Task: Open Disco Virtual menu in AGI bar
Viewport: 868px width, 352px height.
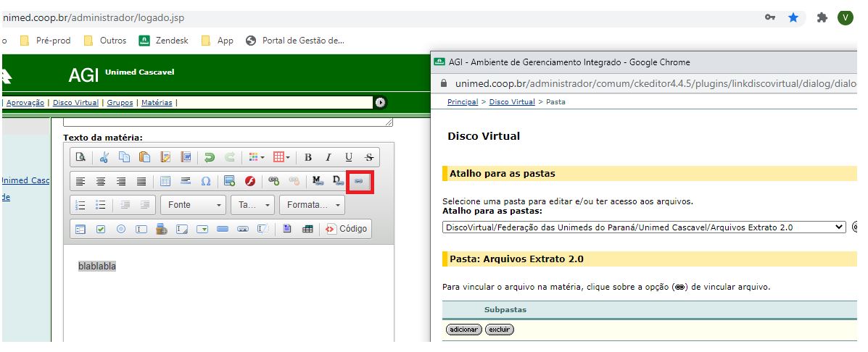Action: tap(76, 103)
